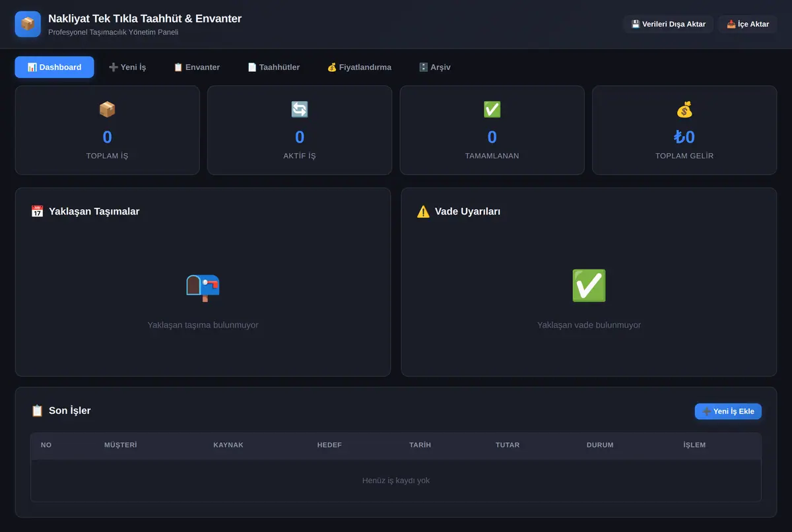Click the HEDEF column header
The image size is (792, 532).
click(329, 445)
